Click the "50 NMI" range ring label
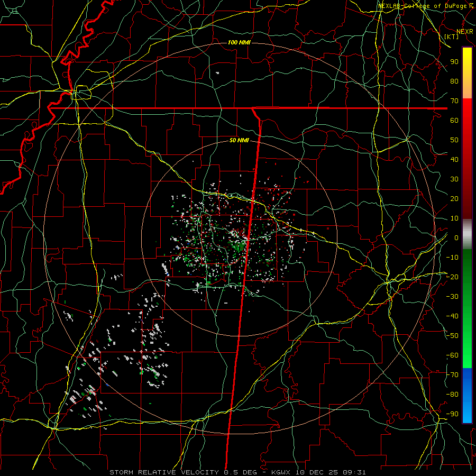Image resolution: width=476 pixels, height=476 pixels. click(239, 140)
